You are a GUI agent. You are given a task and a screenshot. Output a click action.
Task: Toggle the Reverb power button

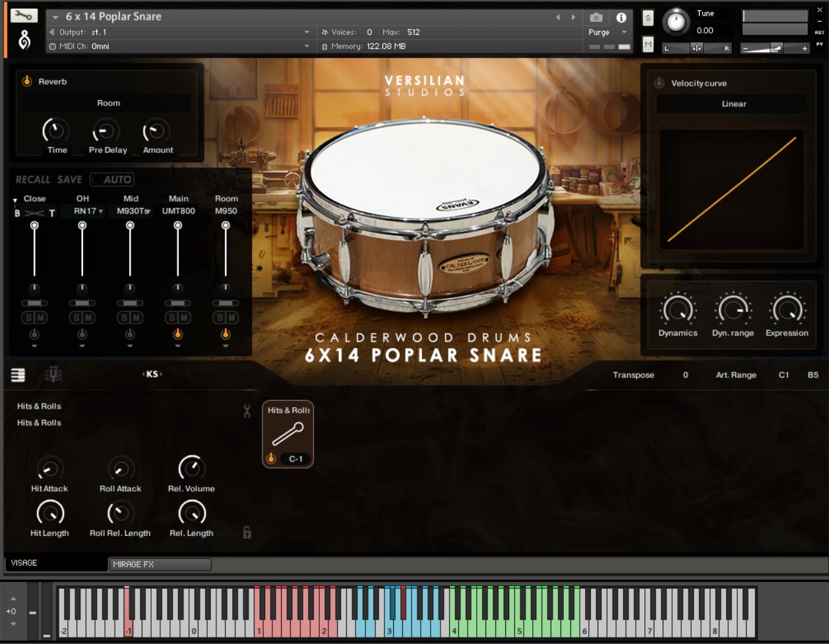click(27, 81)
